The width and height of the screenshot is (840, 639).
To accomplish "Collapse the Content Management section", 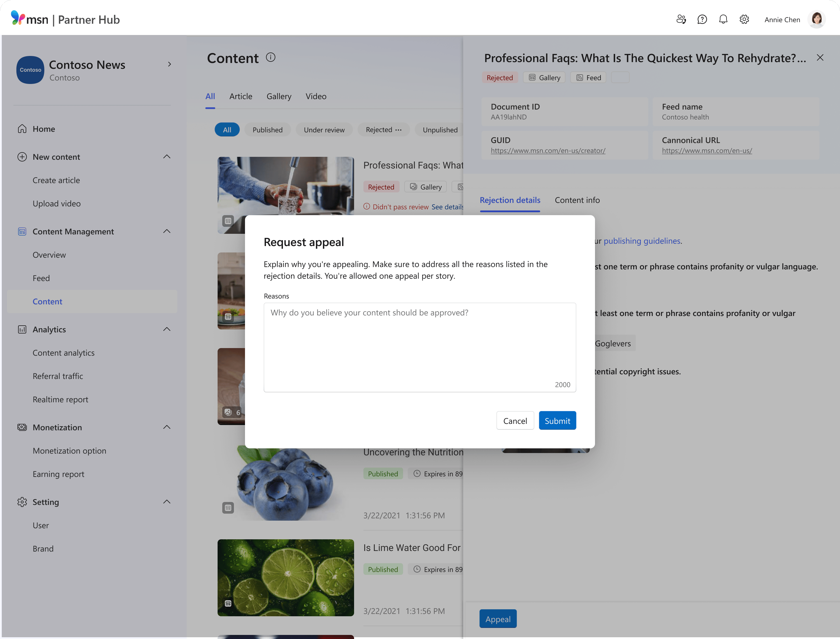I will (x=167, y=231).
